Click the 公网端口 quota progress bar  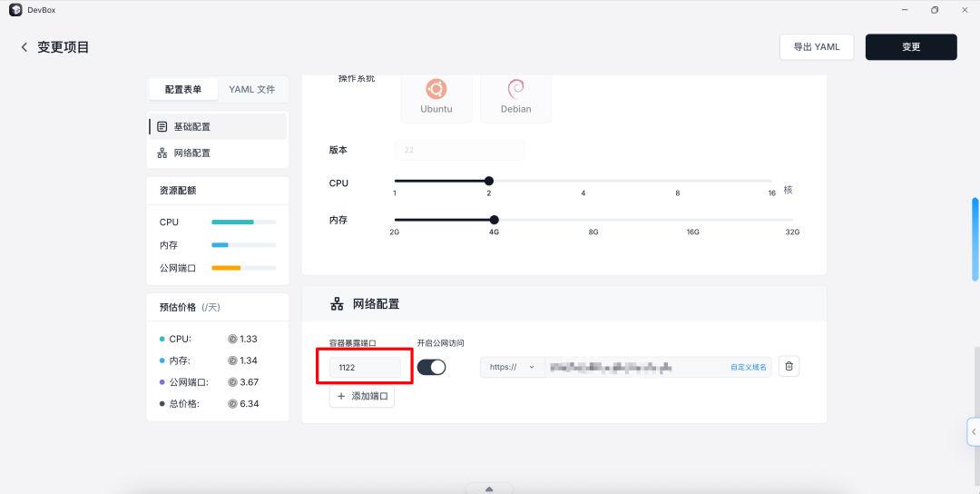(244, 268)
